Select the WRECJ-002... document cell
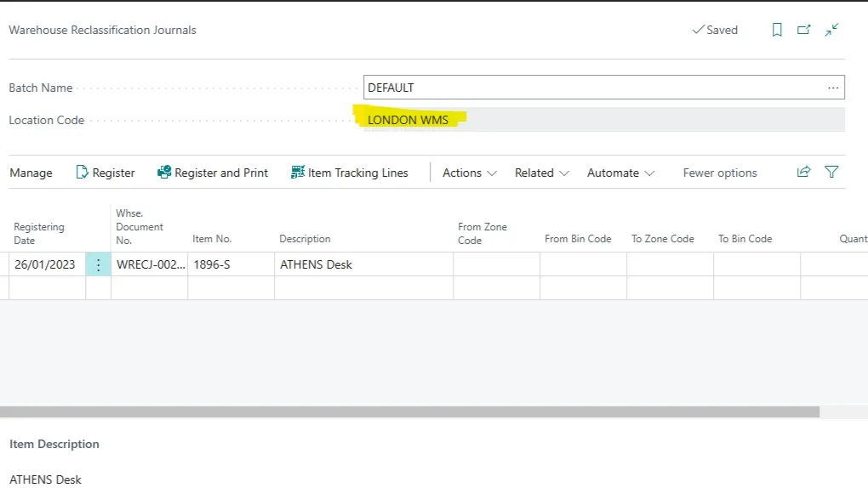Image resolution: width=868 pixels, height=488 pixels. point(150,264)
